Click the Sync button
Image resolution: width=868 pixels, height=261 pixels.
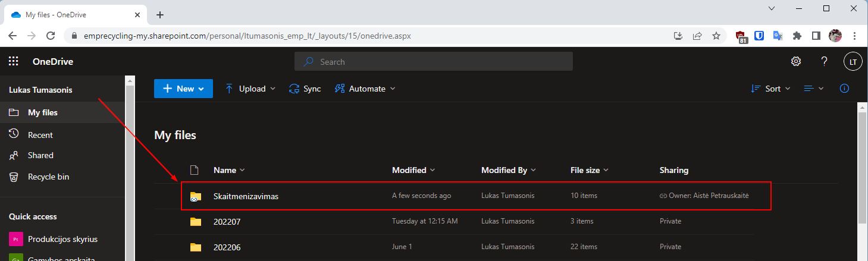point(305,89)
